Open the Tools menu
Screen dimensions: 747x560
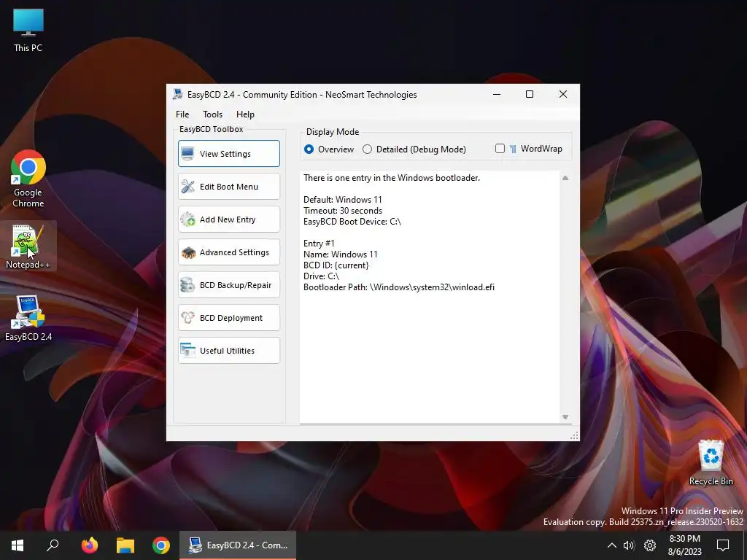[x=212, y=114]
